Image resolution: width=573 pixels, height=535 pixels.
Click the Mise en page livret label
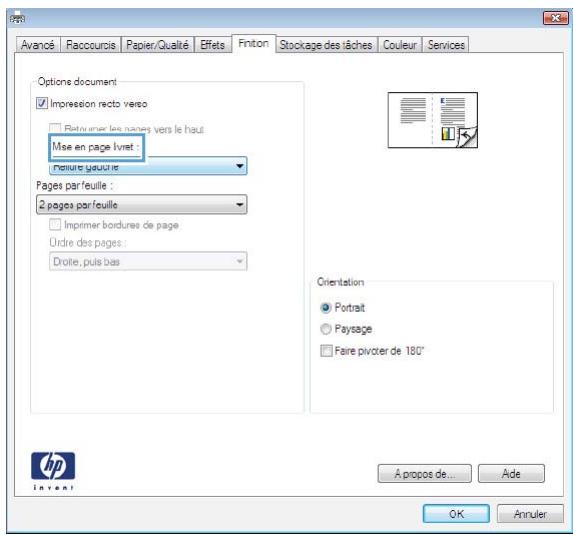click(x=96, y=147)
